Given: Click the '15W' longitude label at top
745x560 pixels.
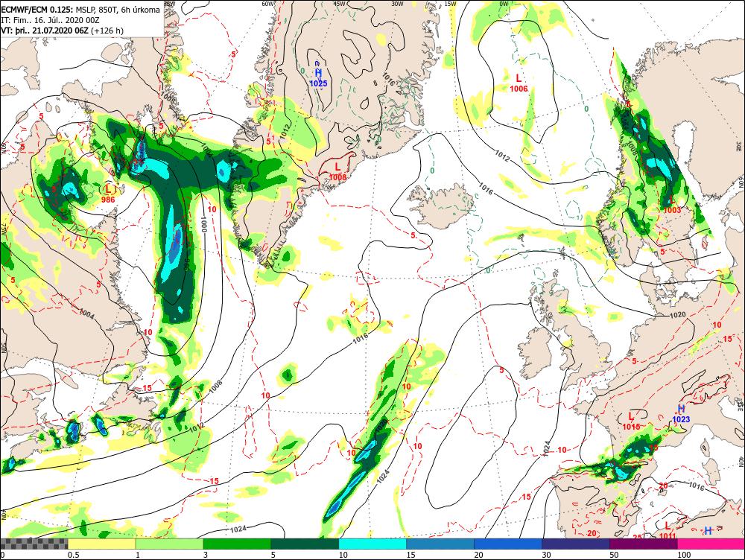Looking at the screenshot, I should (451, 3).
